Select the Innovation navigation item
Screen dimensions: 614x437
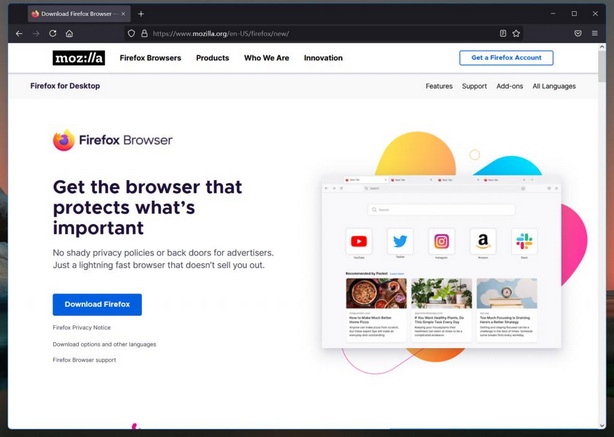[x=323, y=58]
